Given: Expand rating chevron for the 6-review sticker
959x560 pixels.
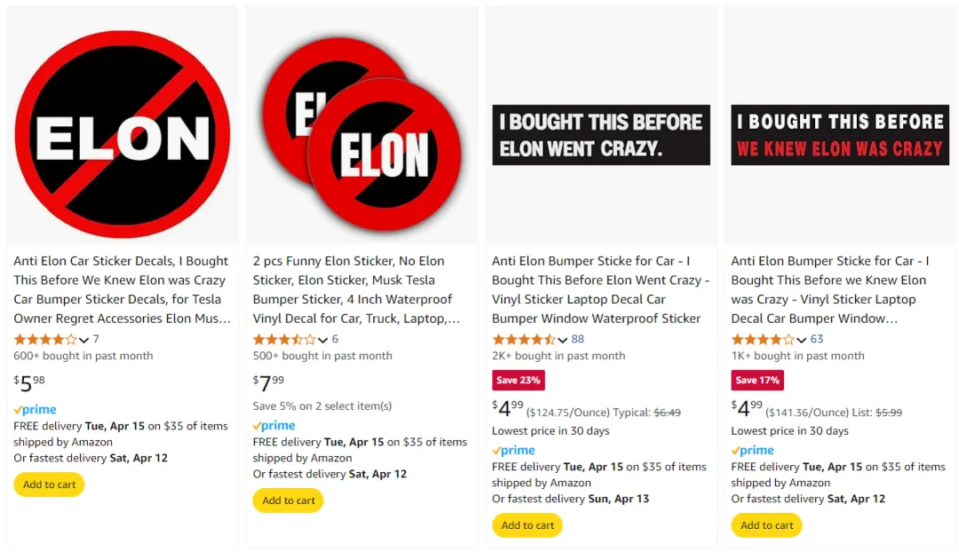Looking at the screenshot, I should pyautogui.click(x=323, y=340).
